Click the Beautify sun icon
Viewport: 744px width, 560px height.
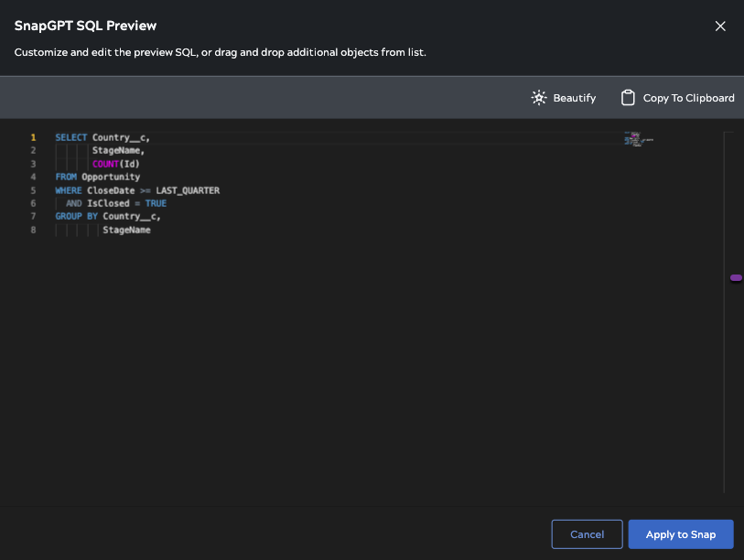pos(539,98)
